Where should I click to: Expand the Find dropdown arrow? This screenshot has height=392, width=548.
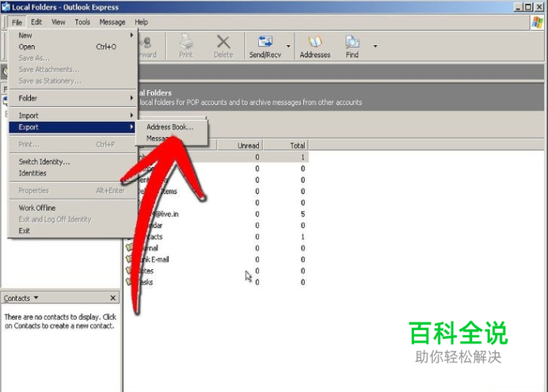pyautogui.click(x=375, y=46)
